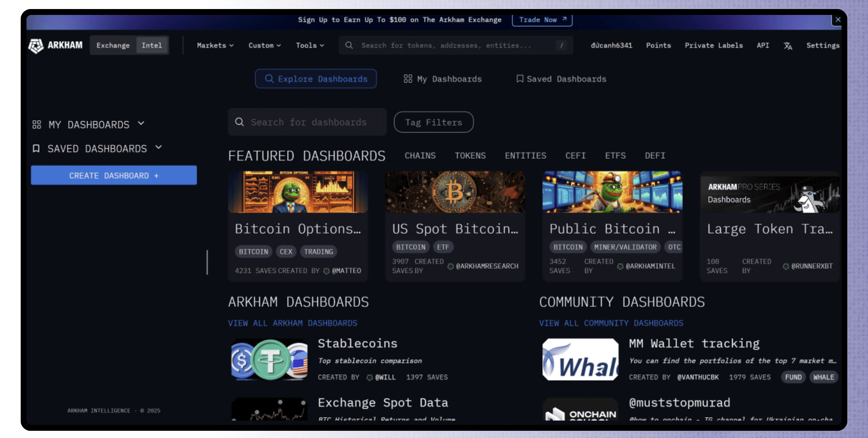Close the sign-up promo banner
Screen dimensions: 868x438
point(838,19)
